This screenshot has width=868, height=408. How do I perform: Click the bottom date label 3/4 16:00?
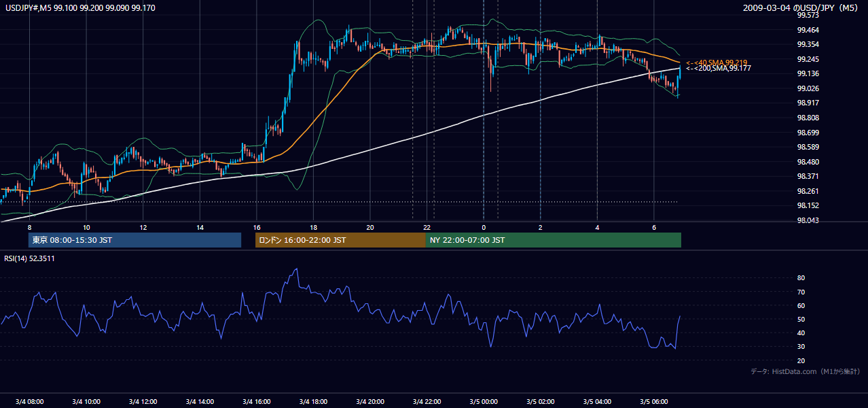(x=256, y=401)
